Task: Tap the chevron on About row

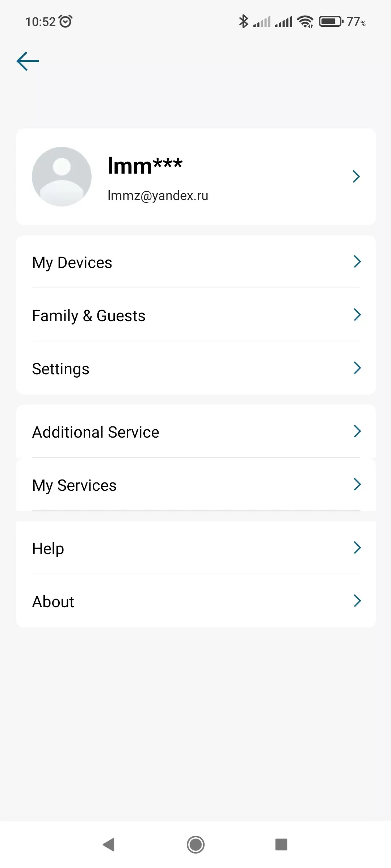Action: click(x=357, y=601)
